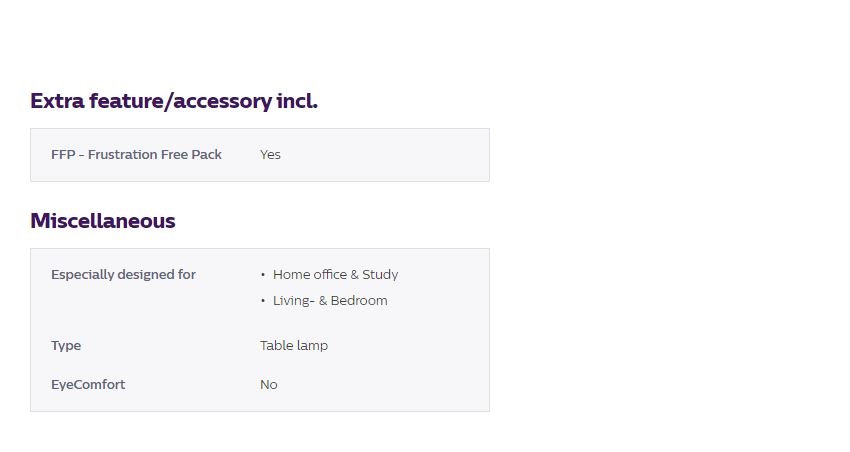The image size is (850, 452).
Task: Click the bullet before 'Living- & Bedroom'
Action: pyautogui.click(x=263, y=301)
